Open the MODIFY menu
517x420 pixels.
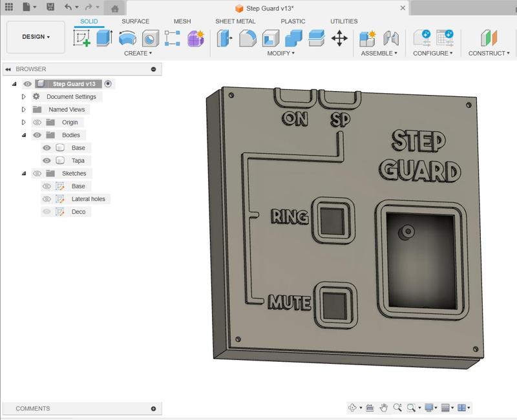280,54
